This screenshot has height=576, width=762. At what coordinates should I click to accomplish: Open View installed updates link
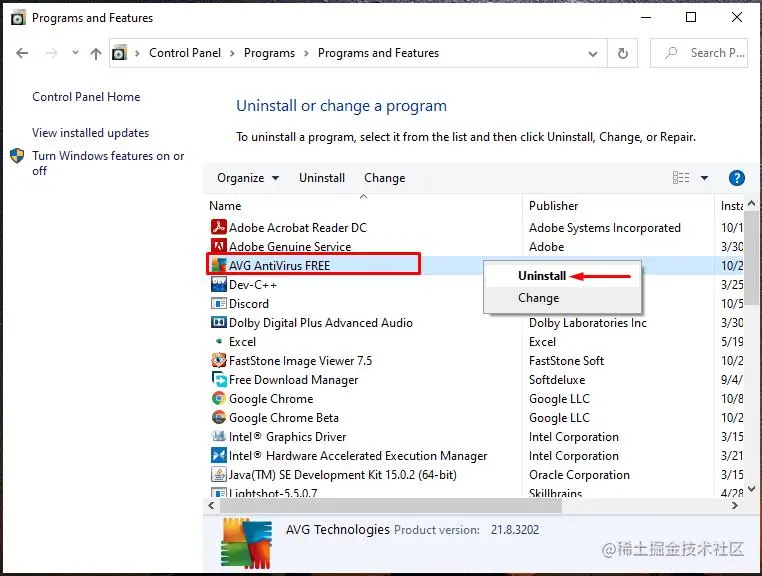coord(90,133)
